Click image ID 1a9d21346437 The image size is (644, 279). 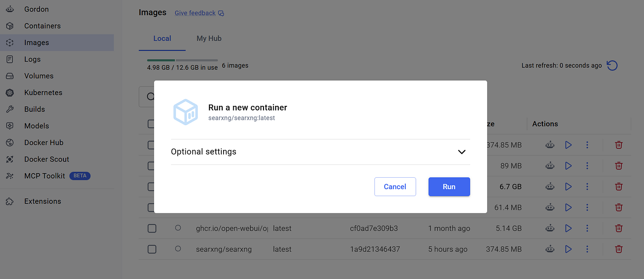click(375, 249)
